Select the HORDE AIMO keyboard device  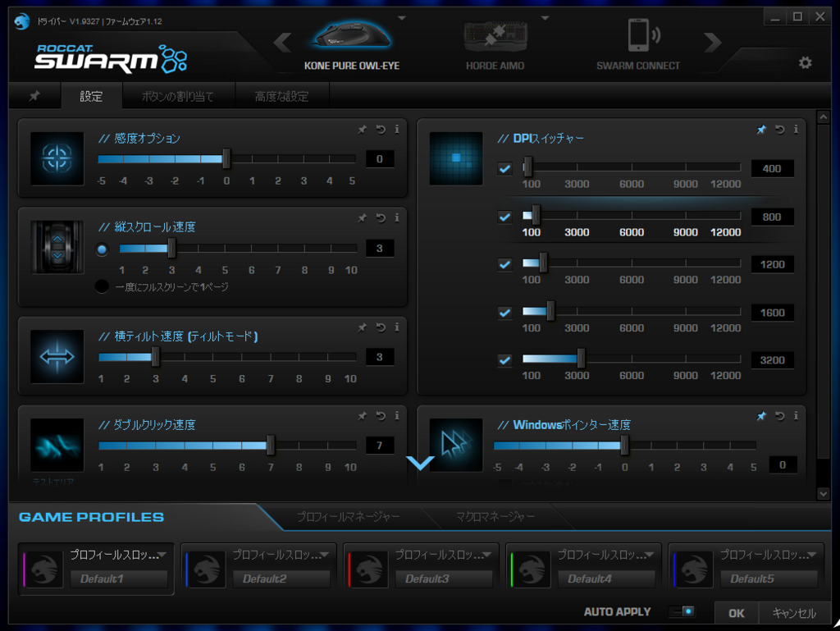tap(495, 45)
